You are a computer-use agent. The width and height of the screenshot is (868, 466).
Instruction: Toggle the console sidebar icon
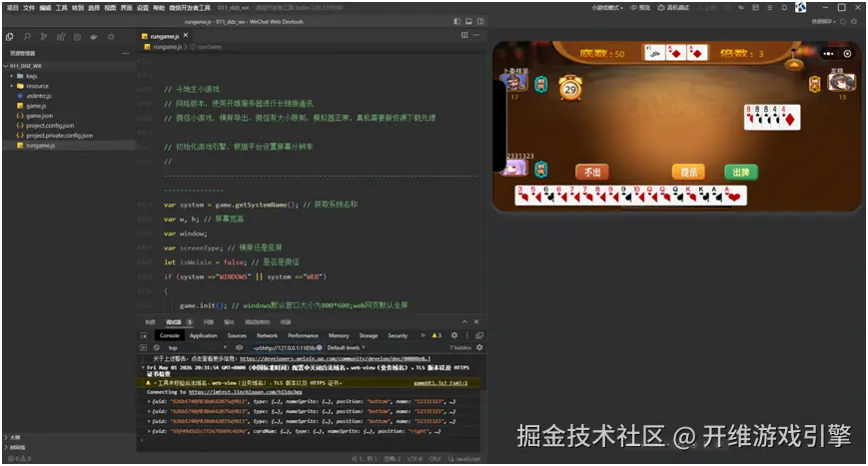pos(144,347)
